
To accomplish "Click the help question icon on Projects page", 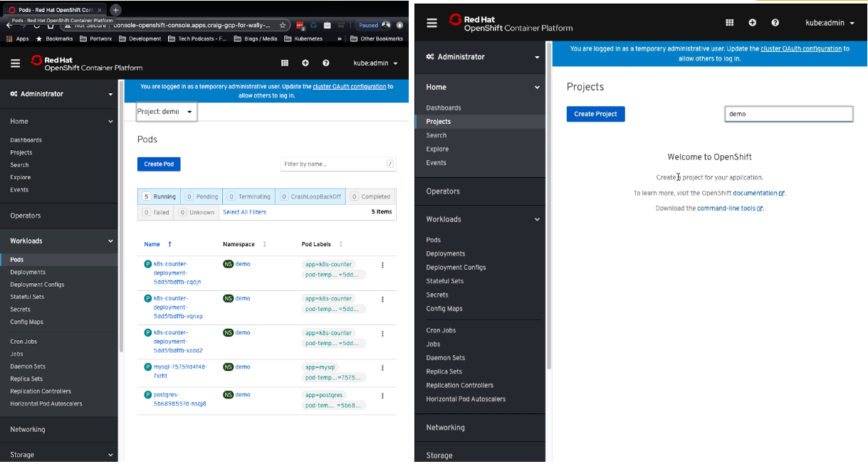I will pyautogui.click(x=775, y=23).
